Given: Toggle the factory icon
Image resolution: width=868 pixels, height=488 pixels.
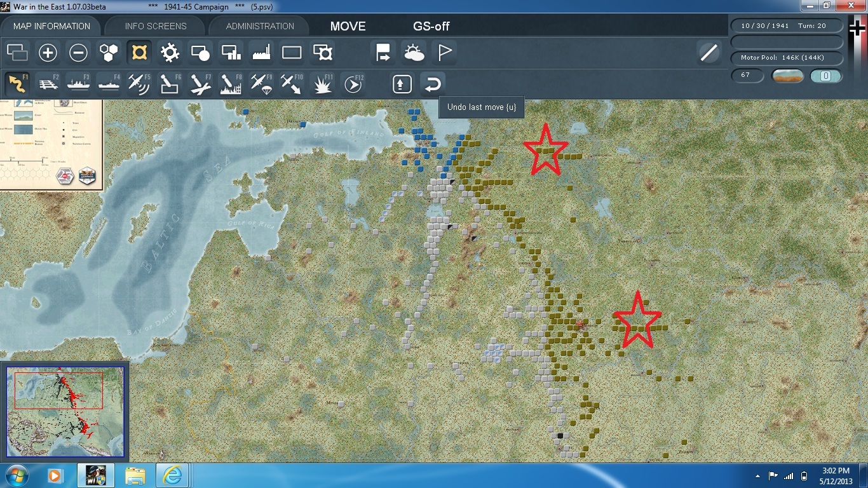Looking at the screenshot, I should (261, 53).
